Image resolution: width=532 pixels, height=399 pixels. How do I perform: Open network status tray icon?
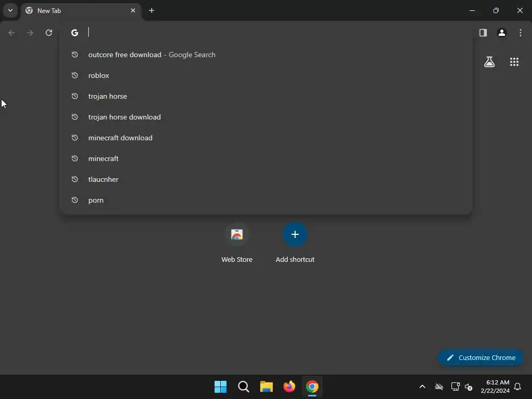455,387
